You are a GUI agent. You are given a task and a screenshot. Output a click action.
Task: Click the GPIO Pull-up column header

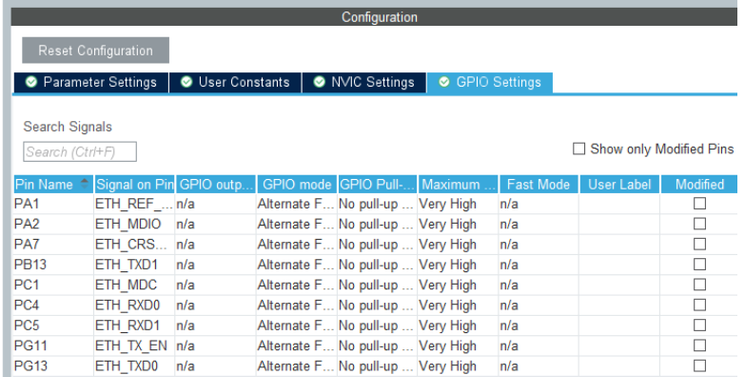[378, 184]
